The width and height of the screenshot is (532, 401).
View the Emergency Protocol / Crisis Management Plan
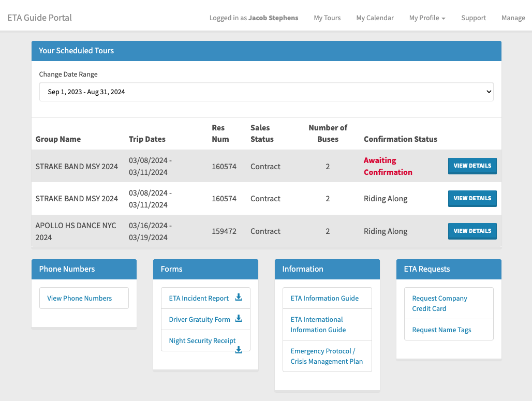[x=326, y=356]
